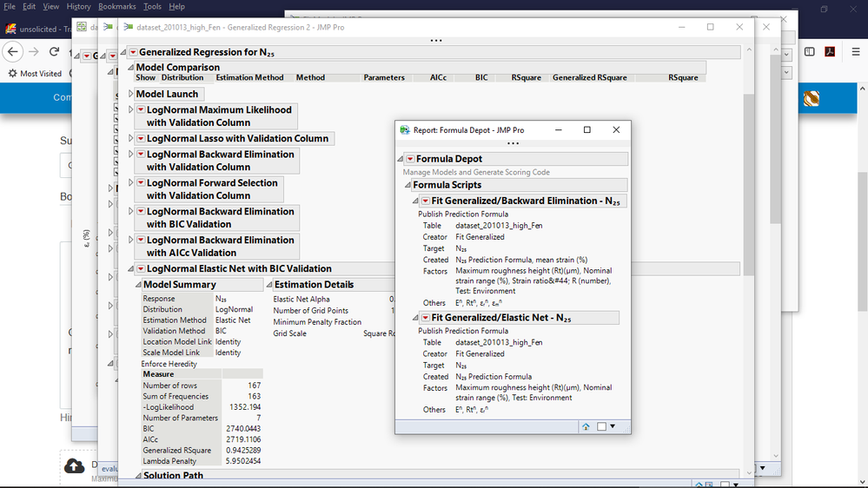Open the Most Visited bookmarks folder
Screen dimensions: 868x488
click(x=35, y=74)
